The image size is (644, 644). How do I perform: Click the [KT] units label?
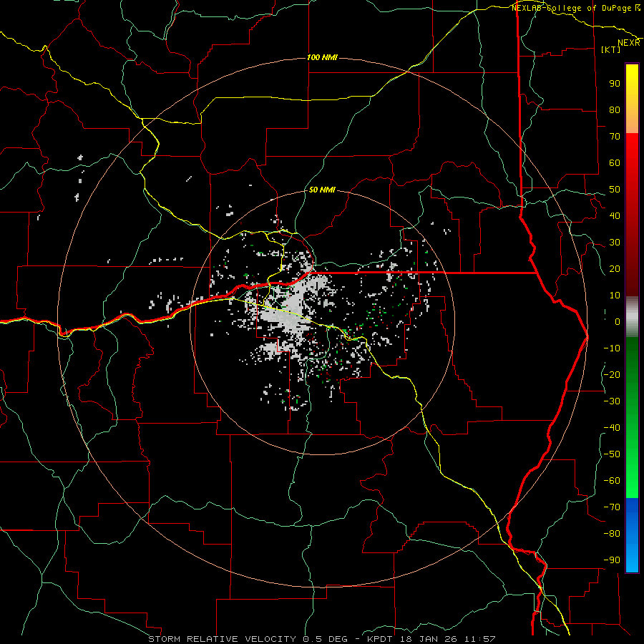610,49
